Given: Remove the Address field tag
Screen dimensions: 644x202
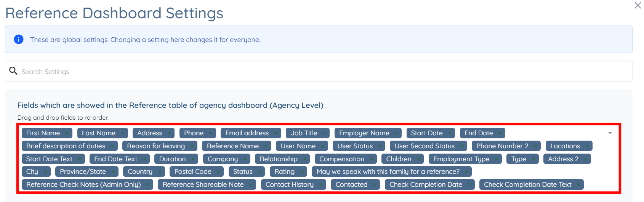Looking at the screenshot, I should 169,133.
